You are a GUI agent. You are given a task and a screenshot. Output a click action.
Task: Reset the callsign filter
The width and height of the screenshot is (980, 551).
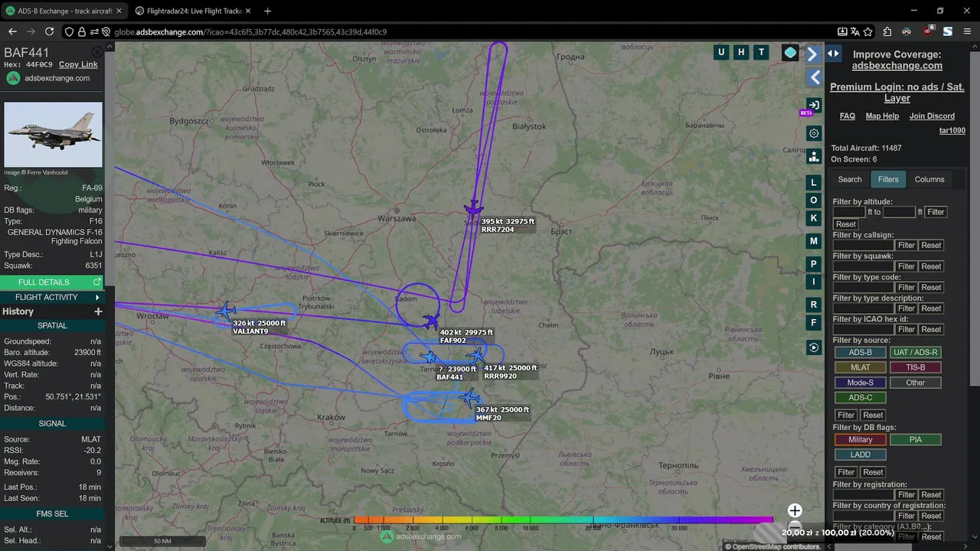coord(931,246)
